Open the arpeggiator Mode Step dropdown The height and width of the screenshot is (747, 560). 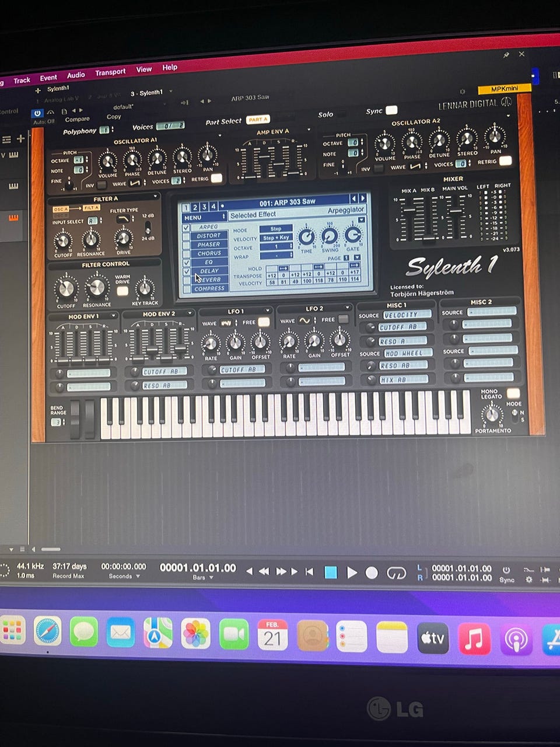[x=276, y=229]
